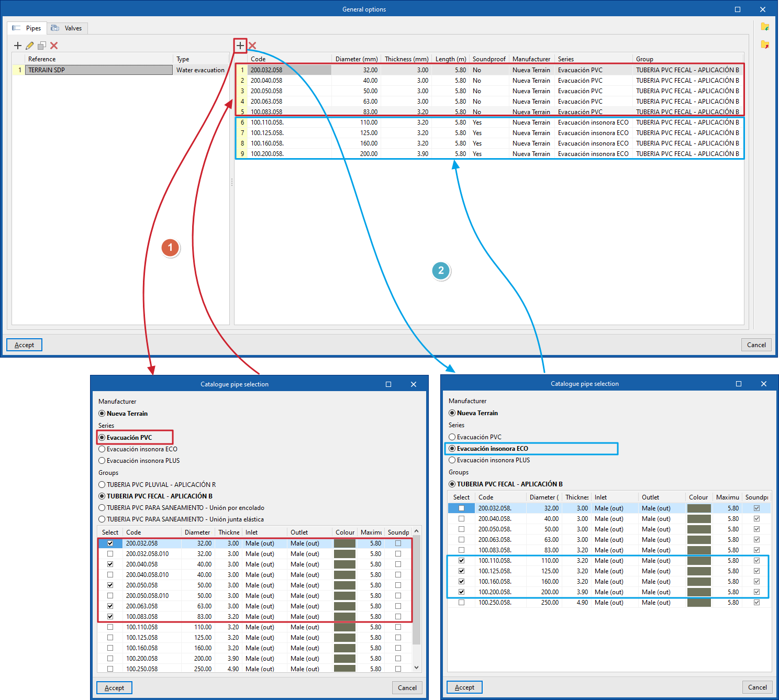Toggle the Soundproof checkbox for row 200.032.058.010

pos(398,554)
